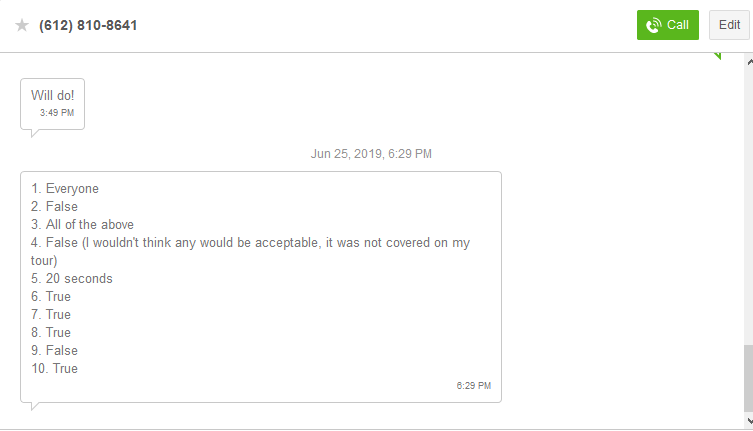Click the green sent-message tail at top right
Screen dimensions: 753x431
[717, 56]
